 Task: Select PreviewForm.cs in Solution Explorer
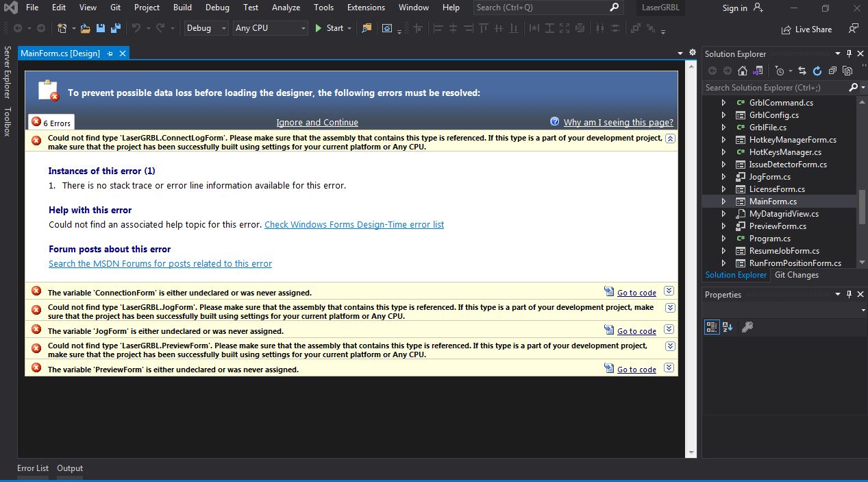point(778,226)
